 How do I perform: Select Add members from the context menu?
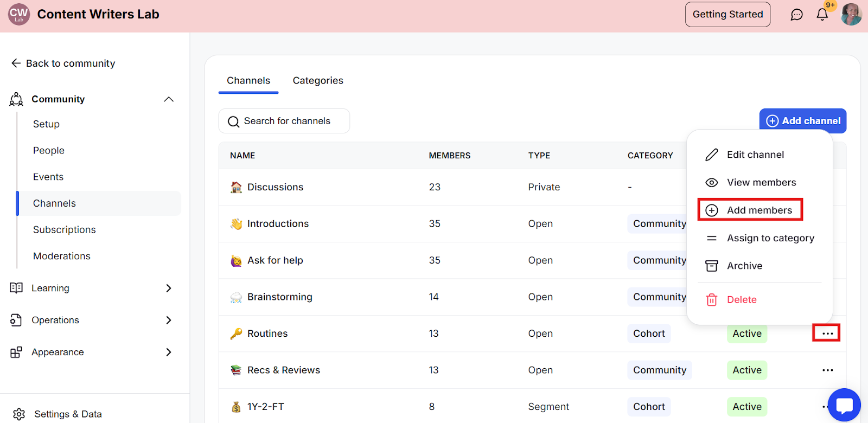[x=759, y=210]
